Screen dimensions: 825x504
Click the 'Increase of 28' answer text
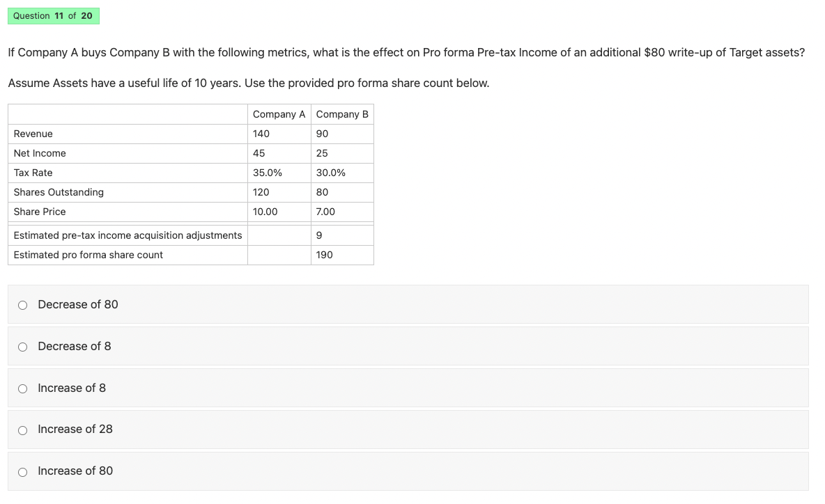click(75, 430)
